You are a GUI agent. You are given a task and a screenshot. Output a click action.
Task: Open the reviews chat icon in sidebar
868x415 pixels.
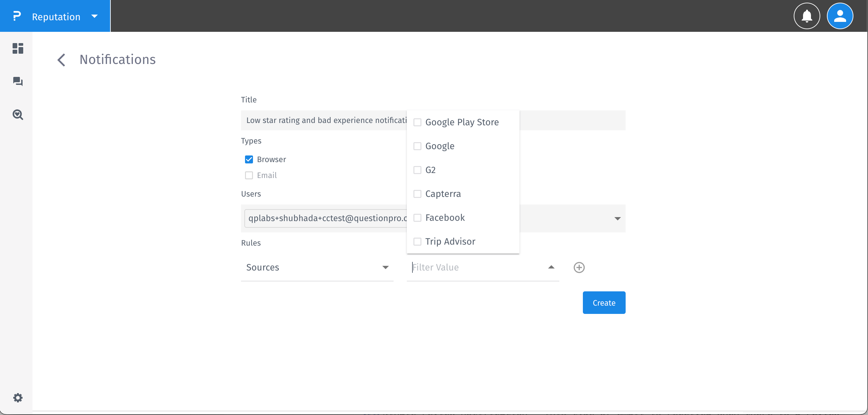(17, 82)
